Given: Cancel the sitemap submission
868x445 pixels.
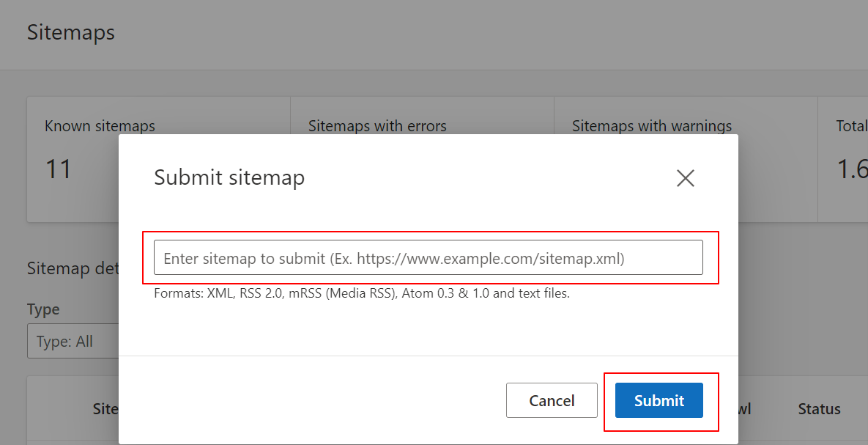Looking at the screenshot, I should tap(552, 400).
